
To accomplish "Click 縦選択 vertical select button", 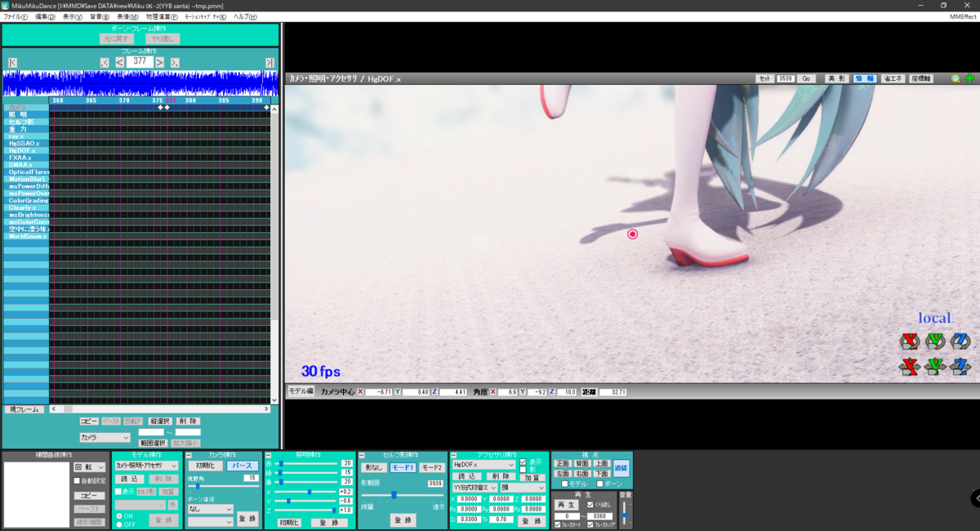I will (x=161, y=422).
